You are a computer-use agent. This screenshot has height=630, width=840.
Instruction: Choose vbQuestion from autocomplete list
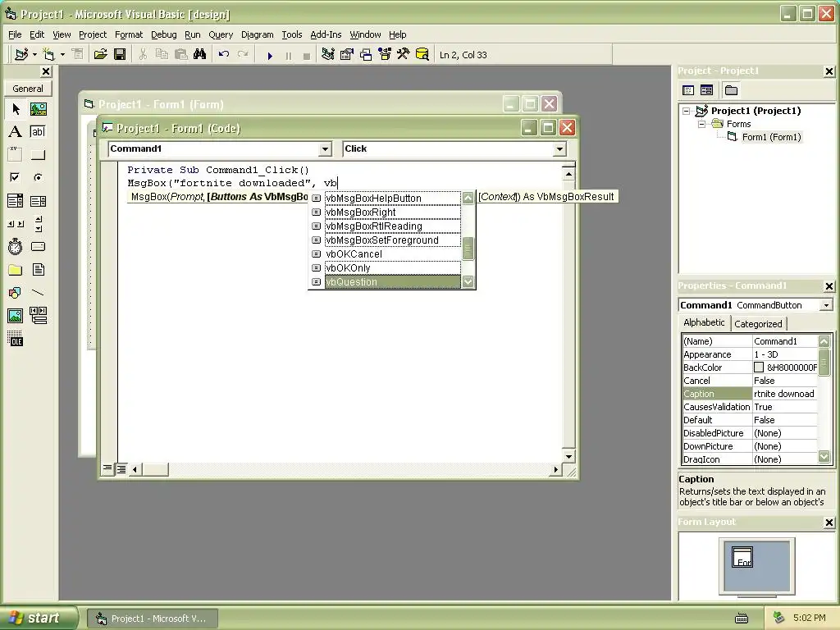click(393, 282)
